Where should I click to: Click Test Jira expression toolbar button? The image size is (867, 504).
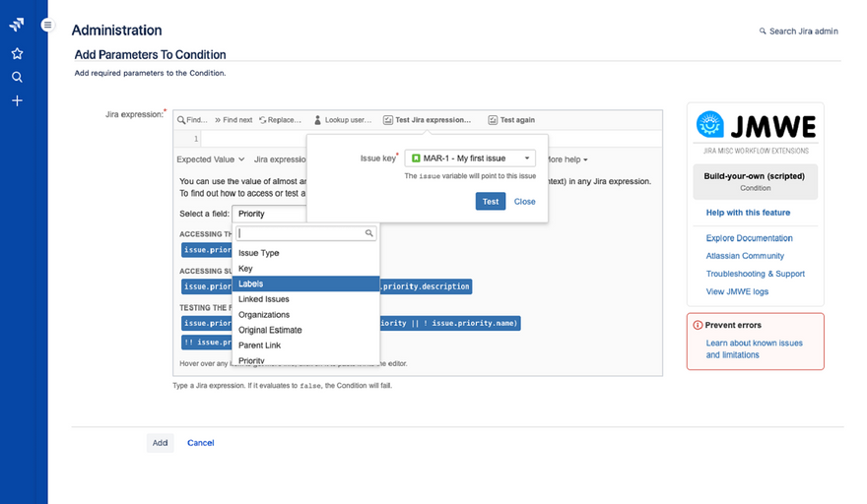pos(427,120)
